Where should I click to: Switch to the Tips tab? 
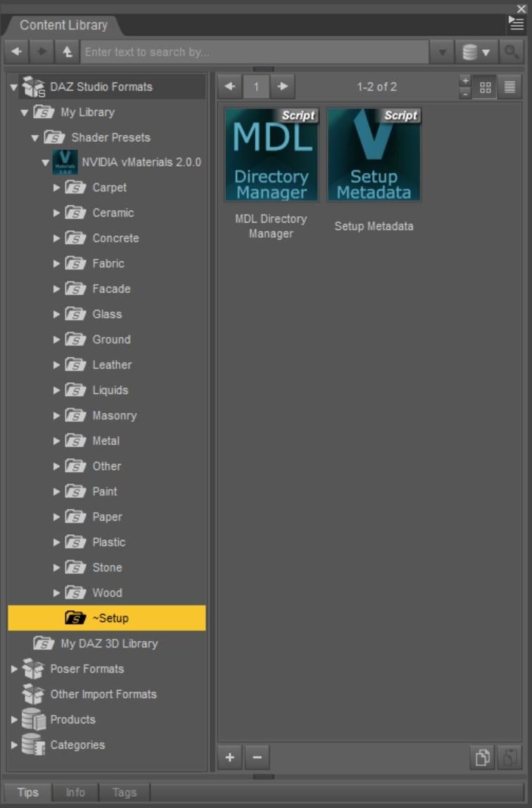(28, 792)
